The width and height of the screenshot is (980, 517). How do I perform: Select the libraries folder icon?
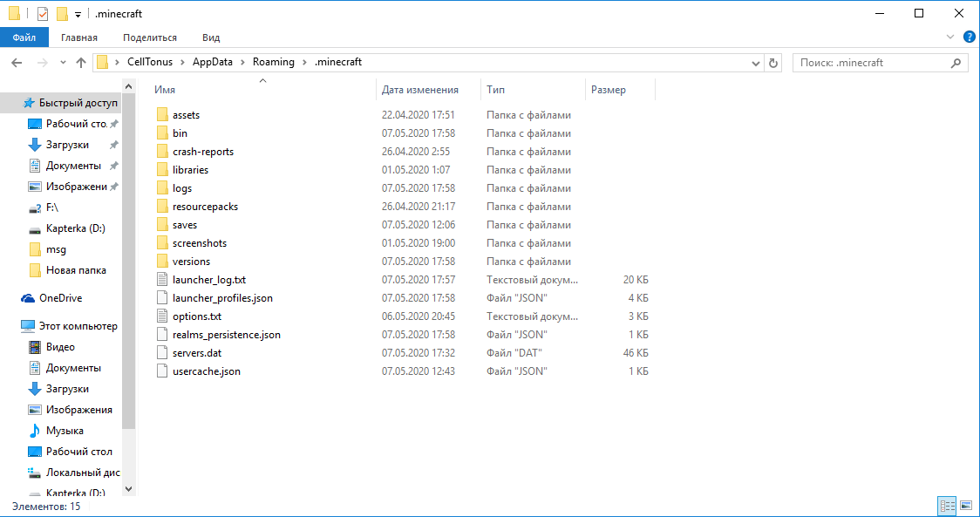(162, 169)
